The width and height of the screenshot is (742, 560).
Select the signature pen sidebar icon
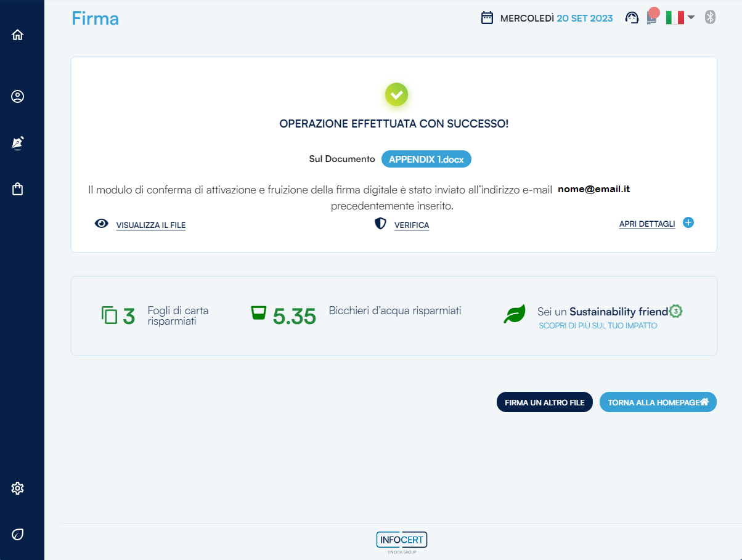(x=18, y=143)
